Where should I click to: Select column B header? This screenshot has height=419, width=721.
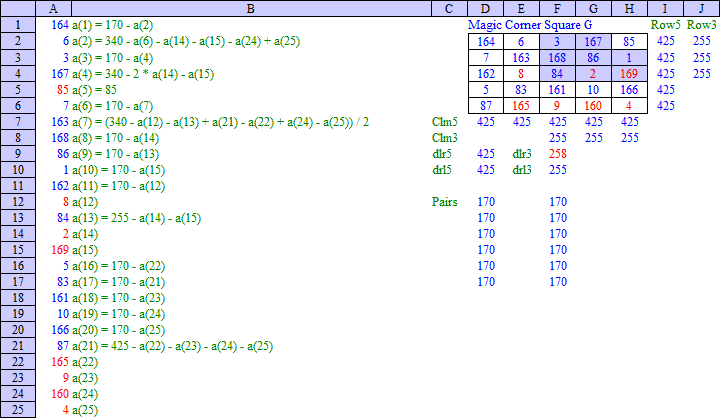pyautogui.click(x=251, y=8)
